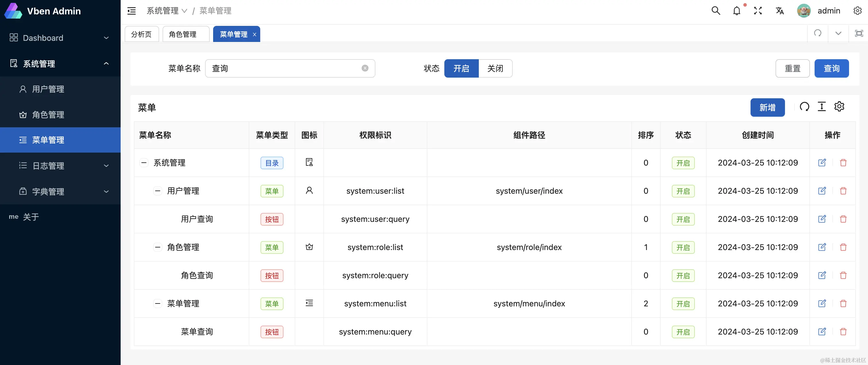Switch to the 角色管理 tab

pos(183,34)
